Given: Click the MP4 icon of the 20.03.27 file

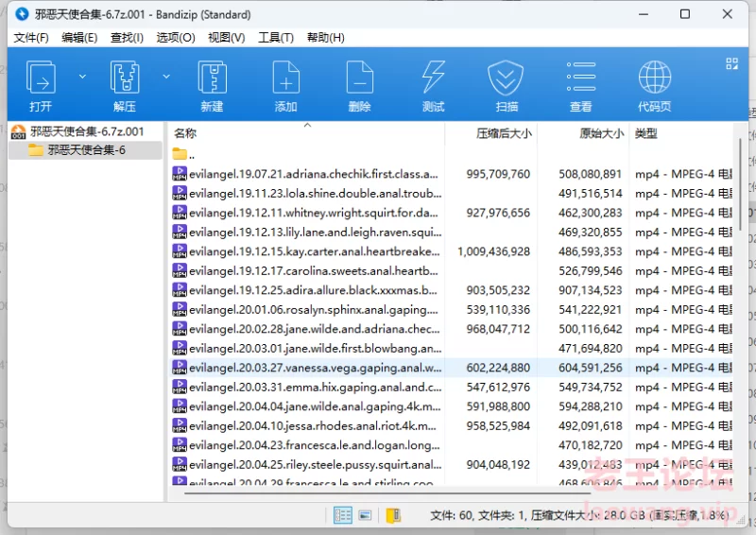Looking at the screenshot, I should coord(180,368).
